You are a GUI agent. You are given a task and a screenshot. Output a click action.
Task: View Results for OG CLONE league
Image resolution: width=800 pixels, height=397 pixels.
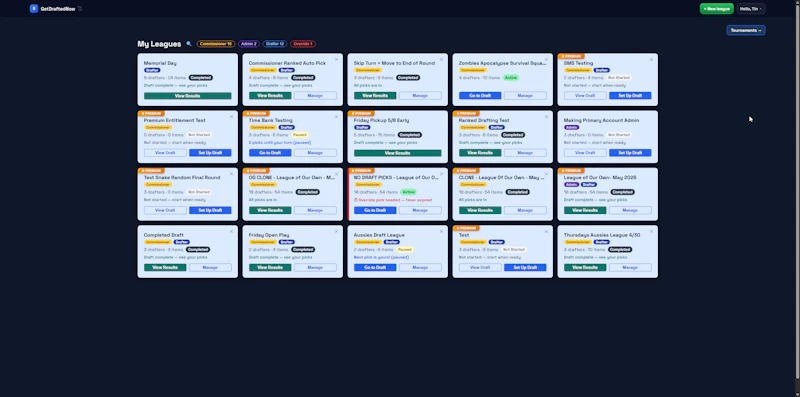point(270,210)
